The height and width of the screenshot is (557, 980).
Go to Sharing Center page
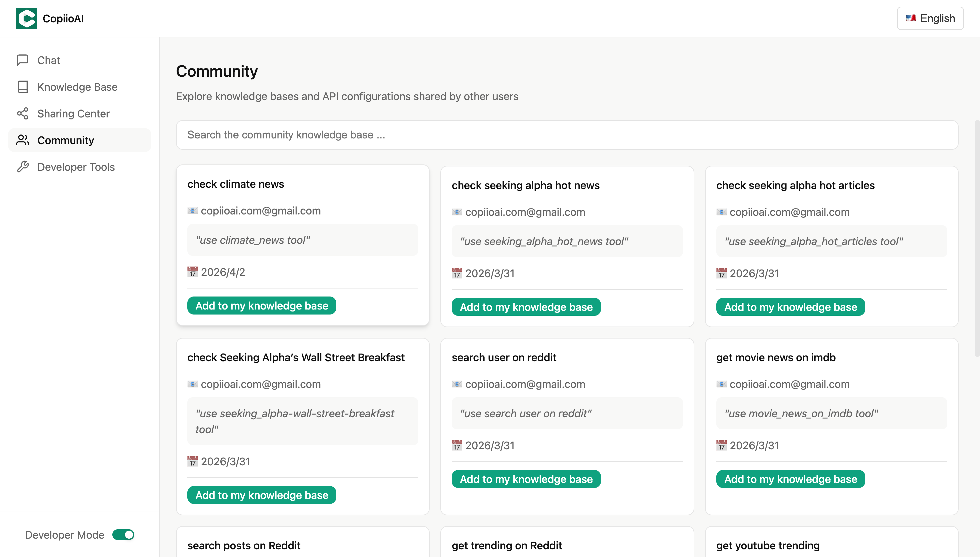click(73, 114)
